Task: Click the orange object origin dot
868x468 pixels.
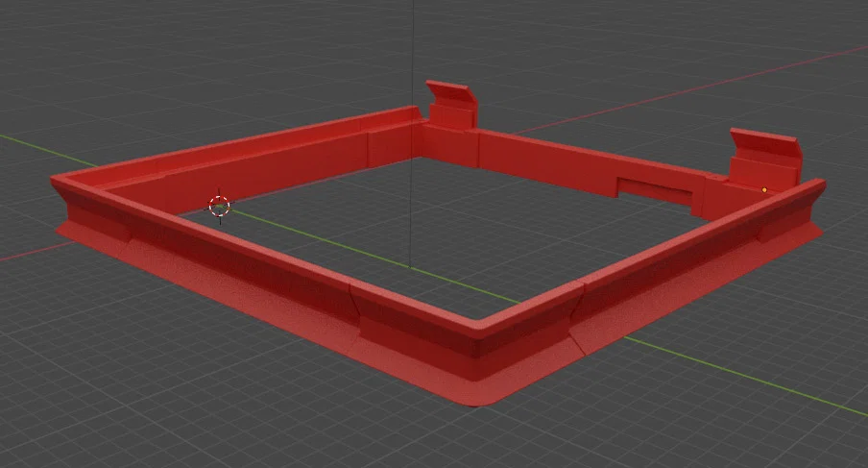Action: tap(764, 190)
